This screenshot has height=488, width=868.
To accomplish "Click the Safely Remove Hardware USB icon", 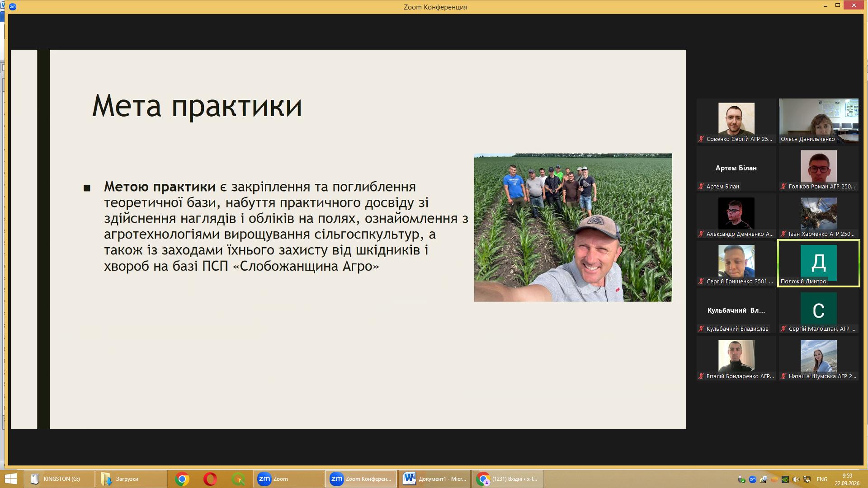I will pos(741,479).
